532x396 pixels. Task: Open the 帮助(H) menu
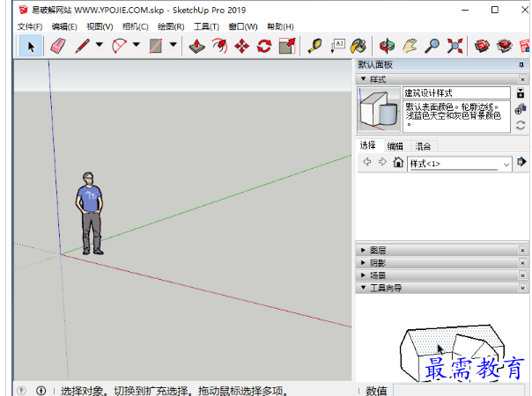click(280, 26)
